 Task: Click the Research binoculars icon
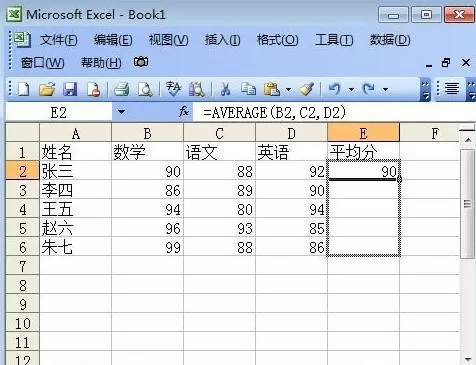(197, 89)
